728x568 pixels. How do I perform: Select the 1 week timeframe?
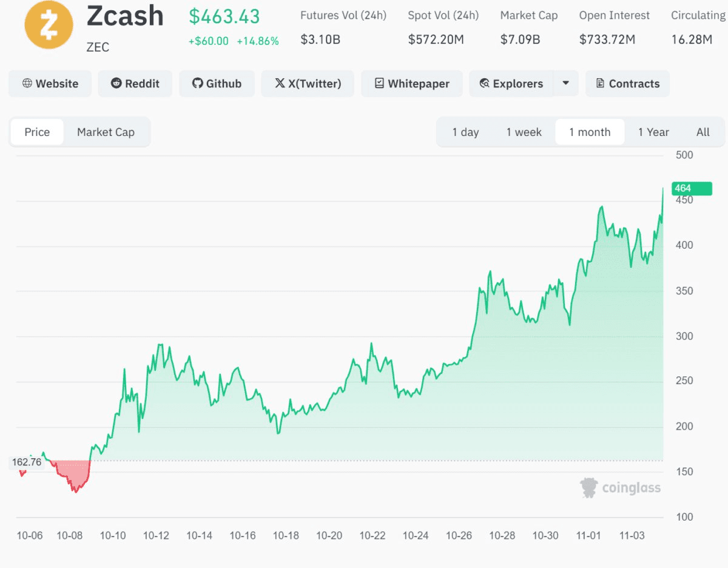click(x=524, y=132)
